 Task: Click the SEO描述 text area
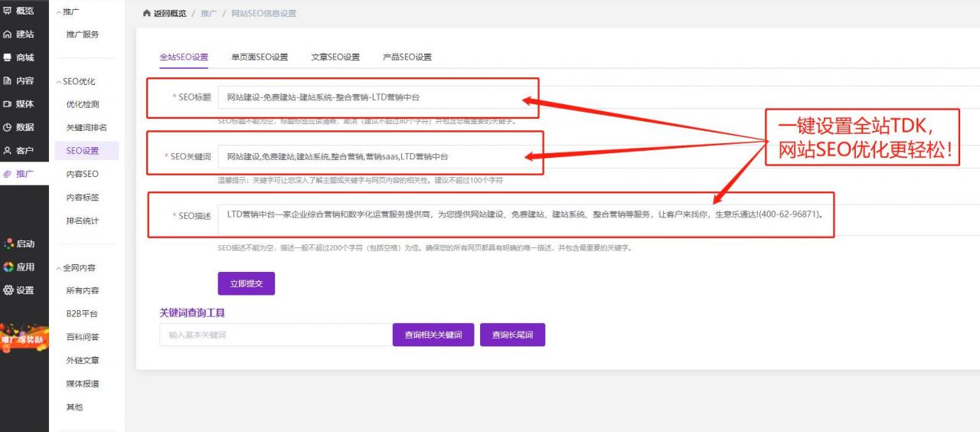coord(599,219)
